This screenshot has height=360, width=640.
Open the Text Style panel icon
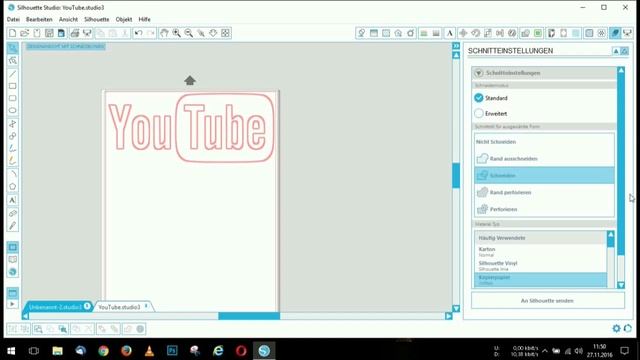[x=449, y=33]
